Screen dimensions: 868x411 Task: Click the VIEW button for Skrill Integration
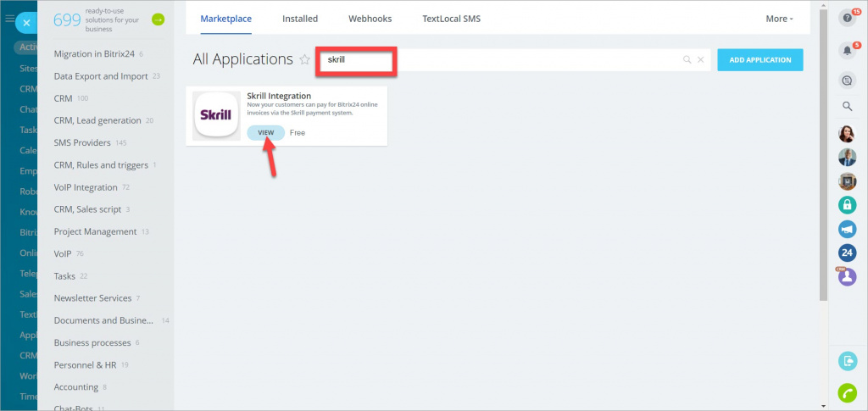pos(265,133)
